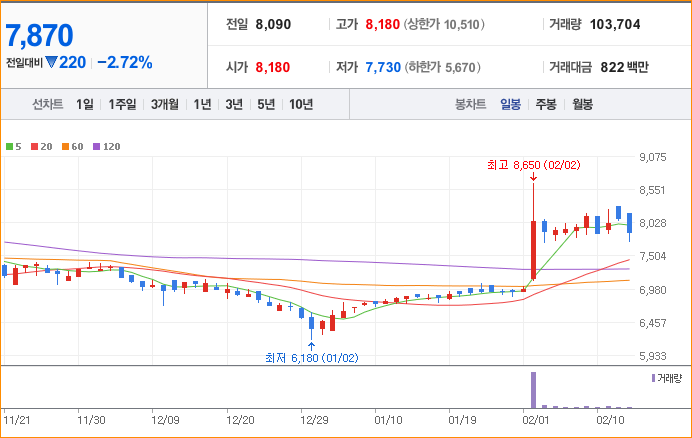Switch the line chart to 3개월
The image size is (692, 438).
pyautogui.click(x=165, y=105)
